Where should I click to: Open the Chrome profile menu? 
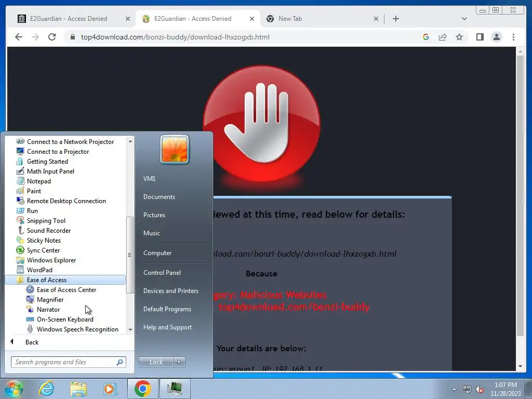tap(496, 37)
